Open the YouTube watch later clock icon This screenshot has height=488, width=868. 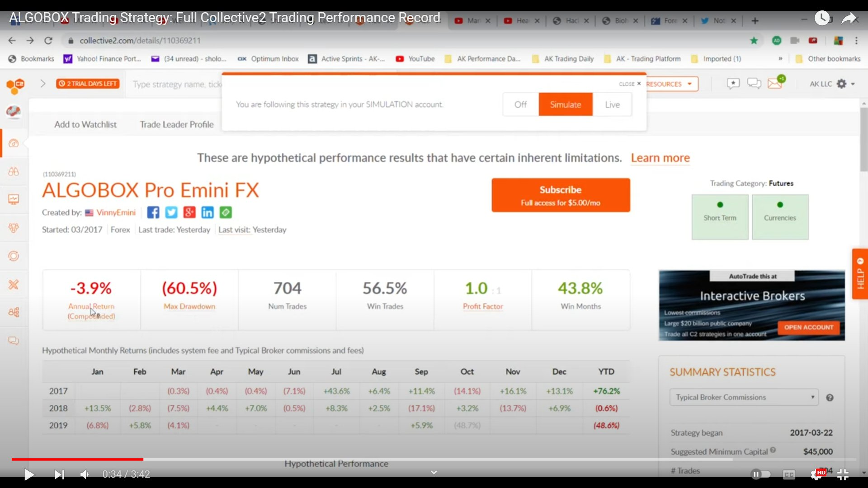pyautogui.click(x=822, y=18)
